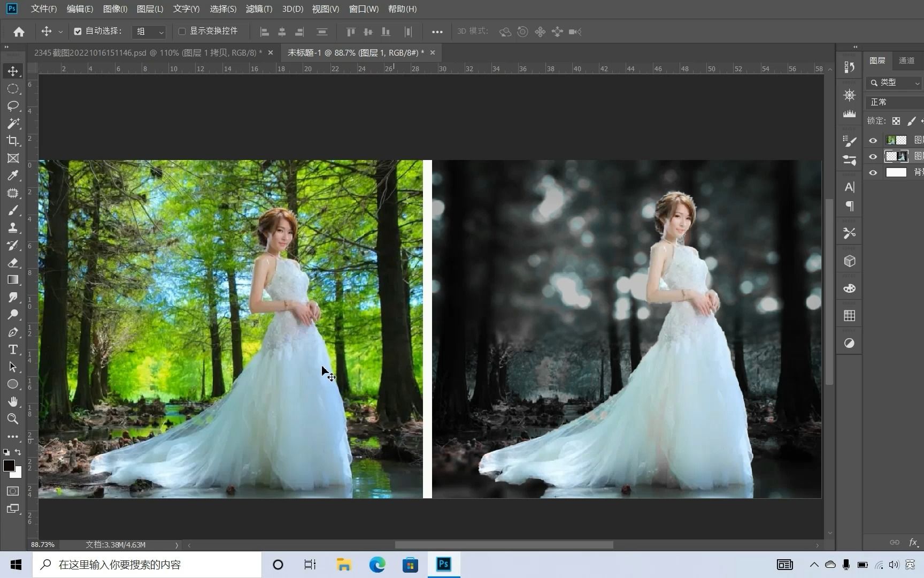Image resolution: width=924 pixels, height=578 pixels.
Task: Select the Lasso tool
Action: pyautogui.click(x=13, y=106)
